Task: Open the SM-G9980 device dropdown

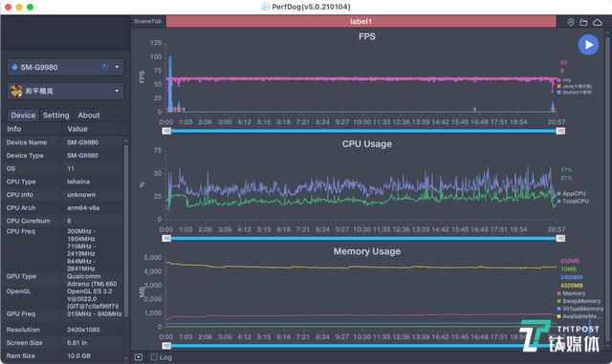Action: tap(117, 67)
